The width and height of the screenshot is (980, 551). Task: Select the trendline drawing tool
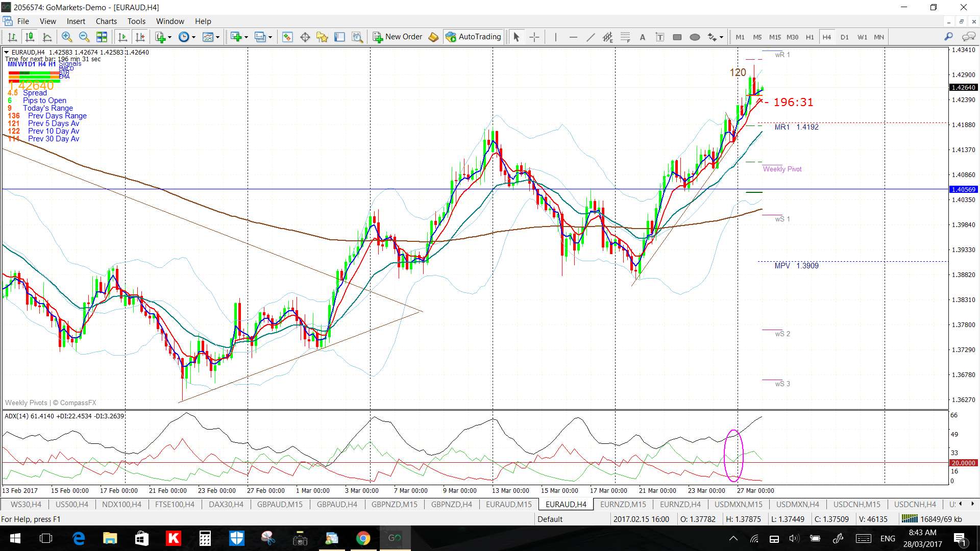590,37
